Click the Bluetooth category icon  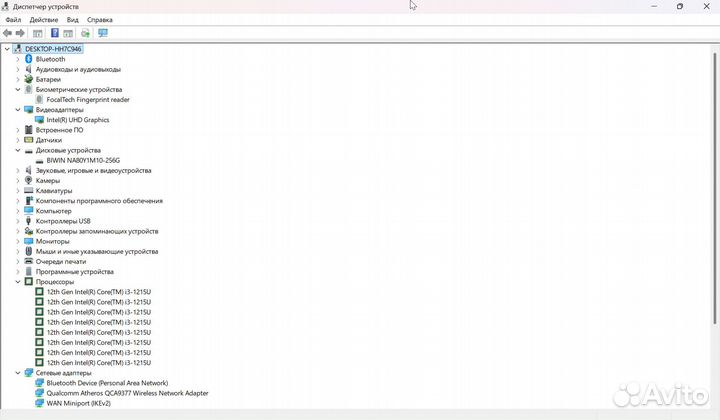[28, 59]
